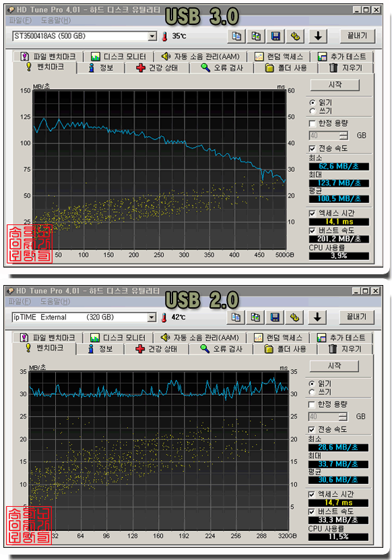Expand ST3500418AS drive dropdown
Viewport: 392px width, 560px height.
click(x=152, y=36)
